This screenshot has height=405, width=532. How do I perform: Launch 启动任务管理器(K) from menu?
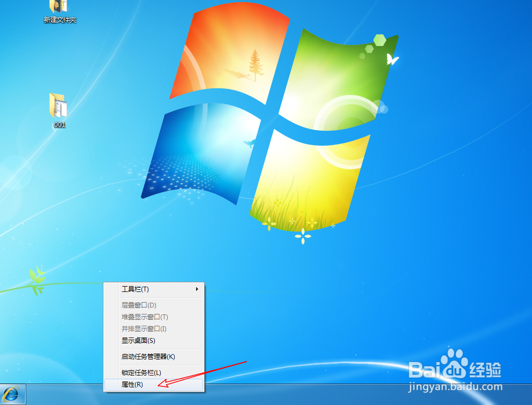click(154, 356)
